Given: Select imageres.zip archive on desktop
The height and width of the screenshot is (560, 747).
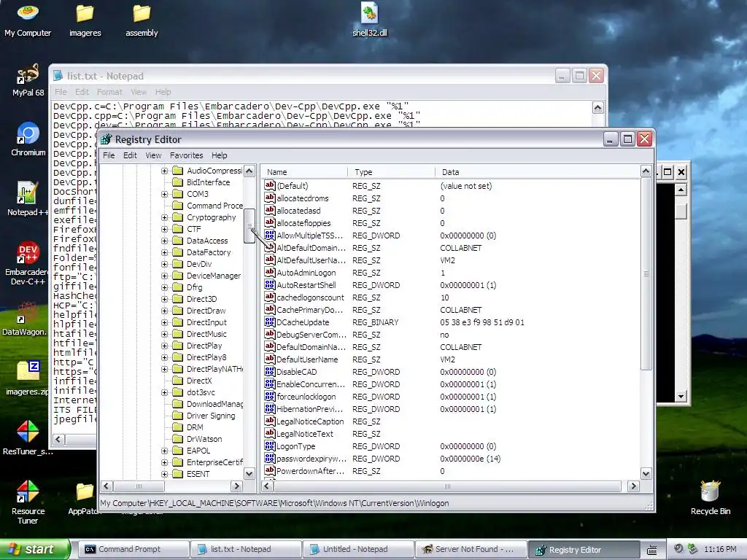Looking at the screenshot, I should pos(28,378).
